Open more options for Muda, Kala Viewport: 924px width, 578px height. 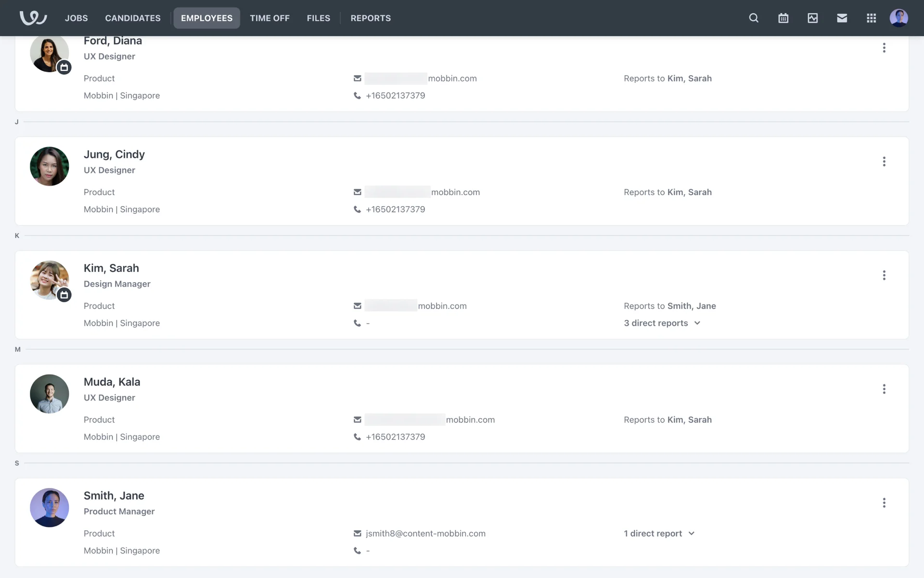[x=884, y=389]
